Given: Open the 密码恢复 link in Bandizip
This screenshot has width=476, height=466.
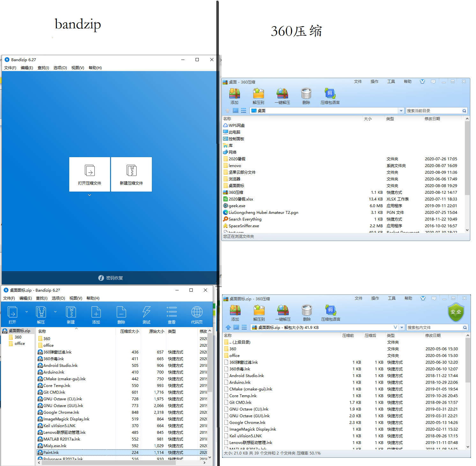Looking at the screenshot, I should (x=111, y=278).
